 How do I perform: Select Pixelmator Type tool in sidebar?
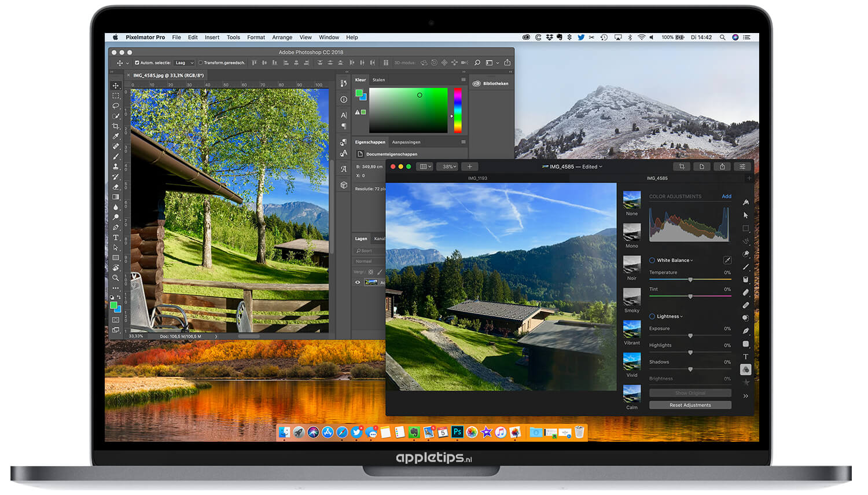[x=746, y=357]
